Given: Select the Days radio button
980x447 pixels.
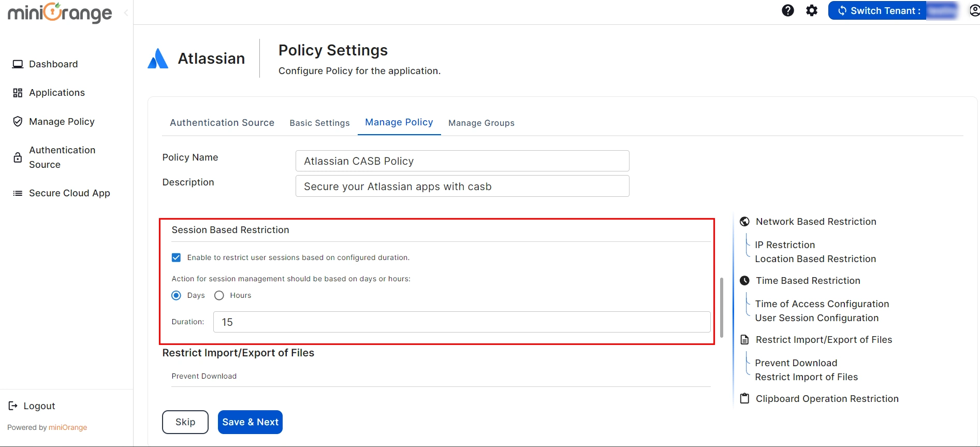Looking at the screenshot, I should pos(176,295).
